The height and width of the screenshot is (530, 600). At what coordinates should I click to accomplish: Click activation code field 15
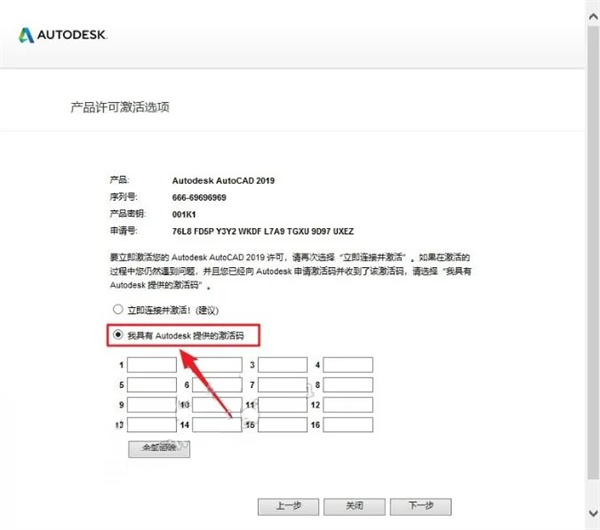[x=282, y=425]
